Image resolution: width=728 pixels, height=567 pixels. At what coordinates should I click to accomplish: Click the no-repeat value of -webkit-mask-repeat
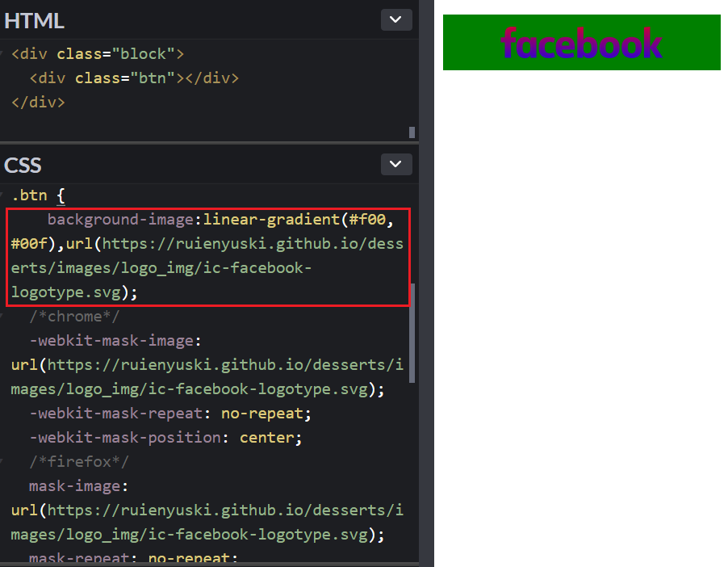261,414
